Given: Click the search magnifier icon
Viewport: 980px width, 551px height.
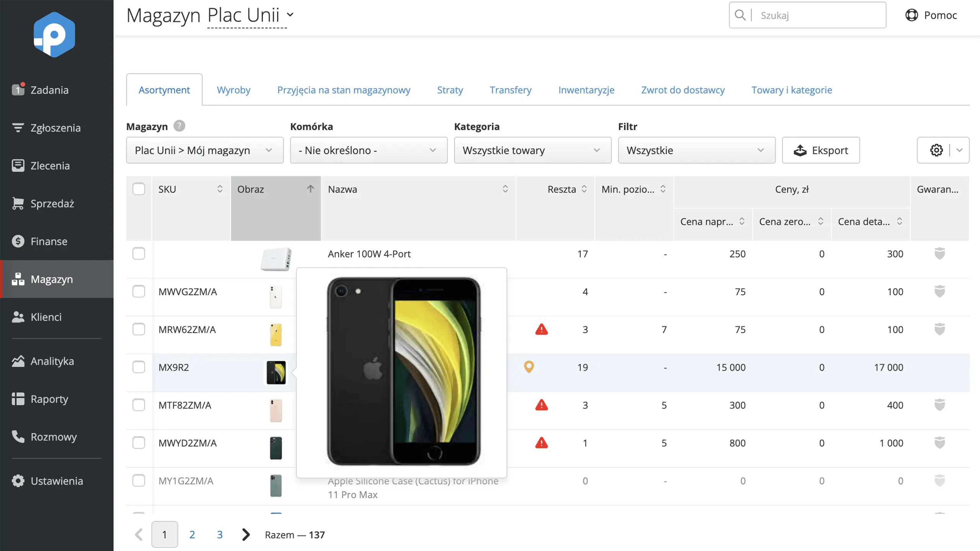Looking at the screenshot, I should [x=740, y=15].
